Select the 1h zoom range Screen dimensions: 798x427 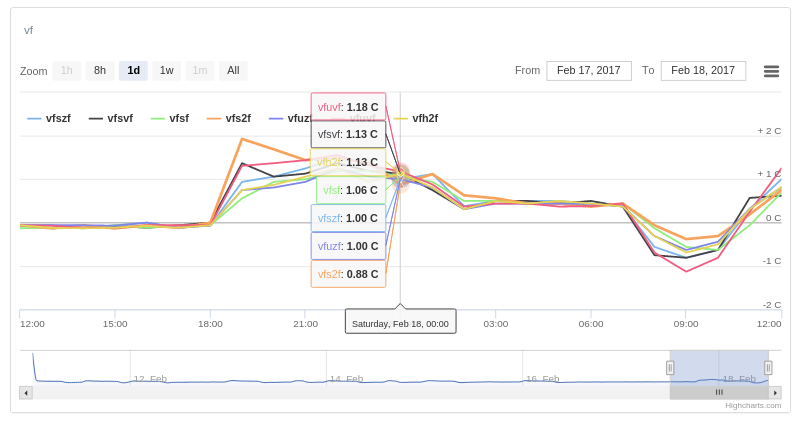(x=67, y=71)
